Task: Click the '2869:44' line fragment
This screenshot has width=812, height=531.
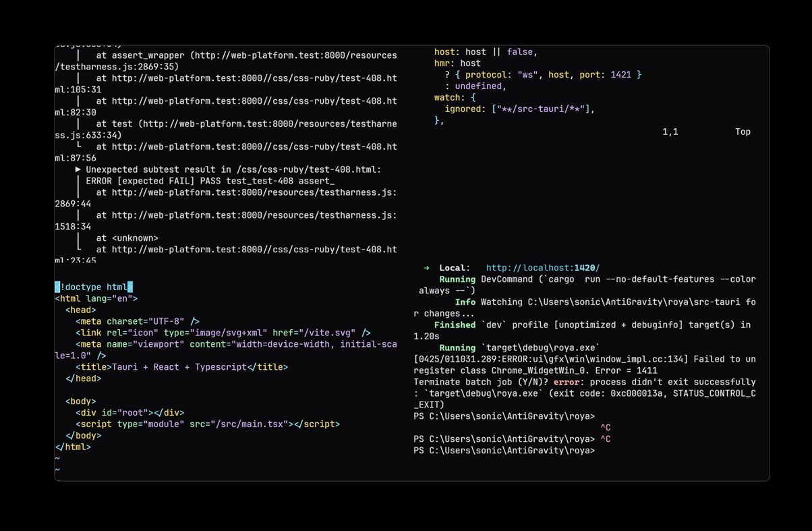Action: [73, 204]
